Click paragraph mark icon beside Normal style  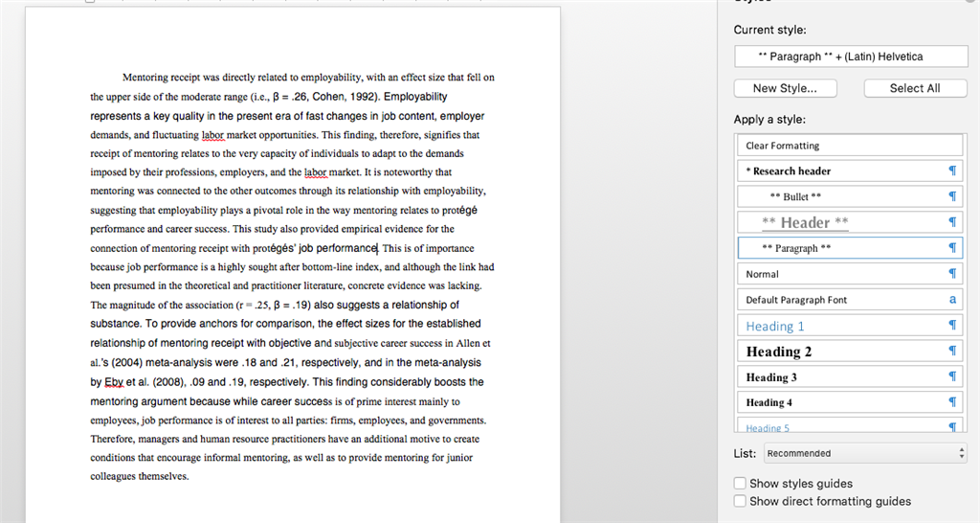tap(952, 273)
